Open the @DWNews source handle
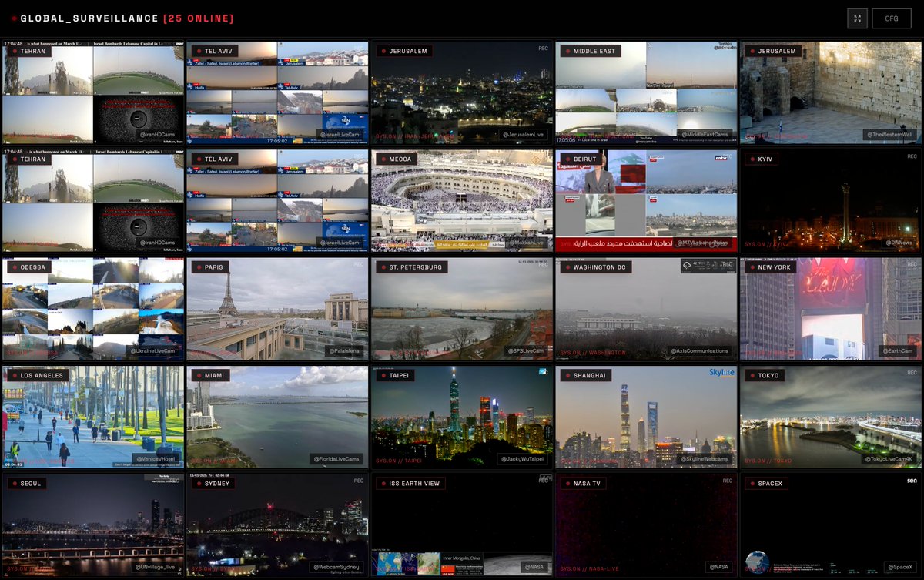Screen dimensions: 924x580 [900, 243]
